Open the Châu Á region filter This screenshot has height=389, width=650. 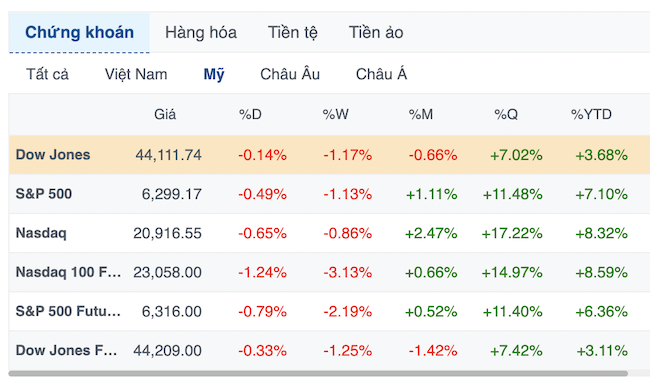[x=381, y=74]
